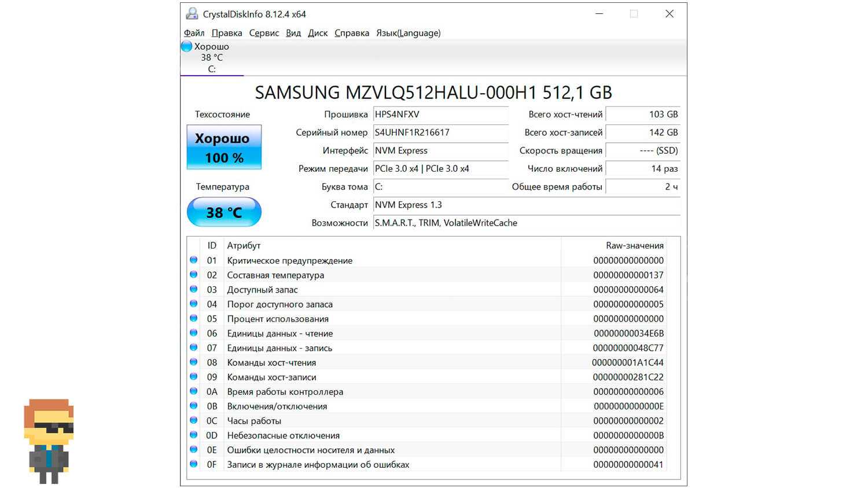Expand the Диск menu
This screenshot has height=488, width=868.
[x=318, y=33]
